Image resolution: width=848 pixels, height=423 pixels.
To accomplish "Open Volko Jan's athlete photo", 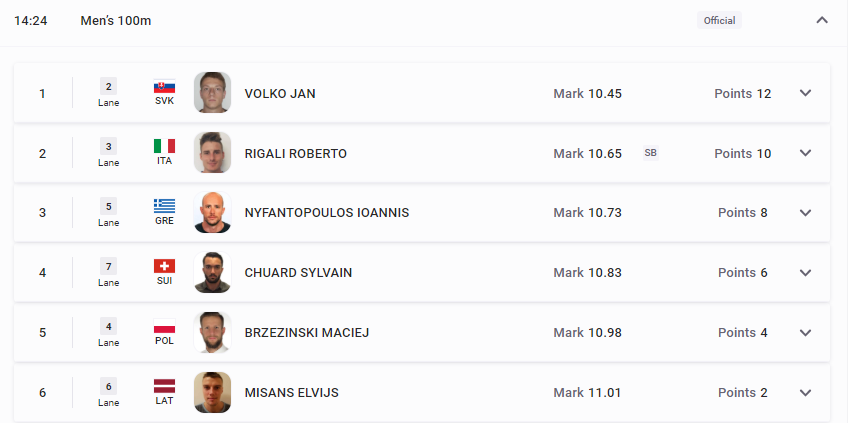I will point(213,92).
